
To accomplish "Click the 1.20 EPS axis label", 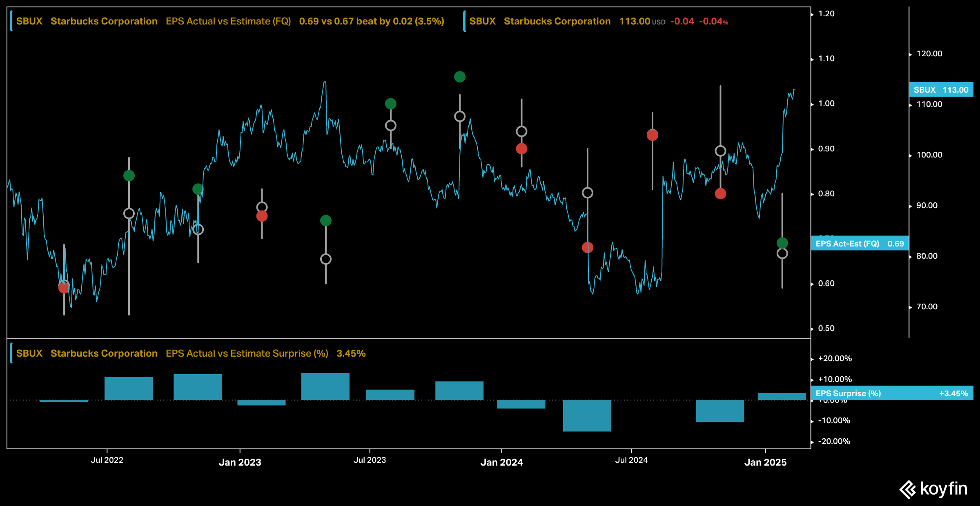I will [826, 14].
